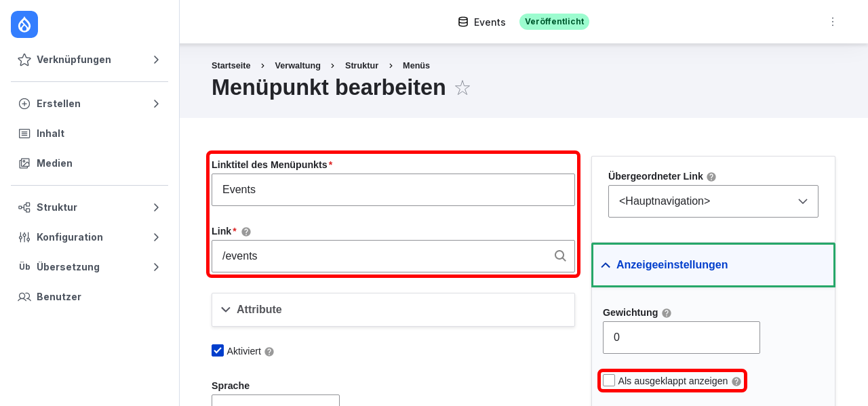Viewport: 868px width, 406px height.
Task: Click the Events title in top bar
Action: [490, 22]
